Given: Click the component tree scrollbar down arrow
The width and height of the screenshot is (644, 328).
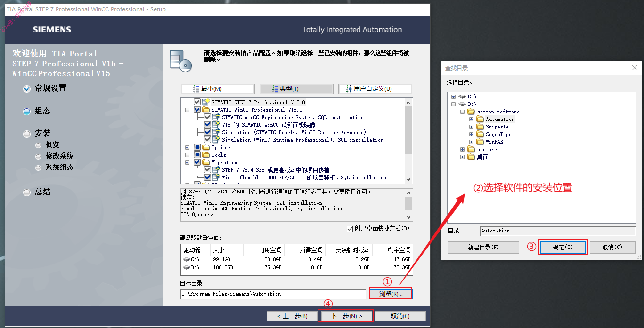Looking at the screenshot, I should (x=409, y=180).
